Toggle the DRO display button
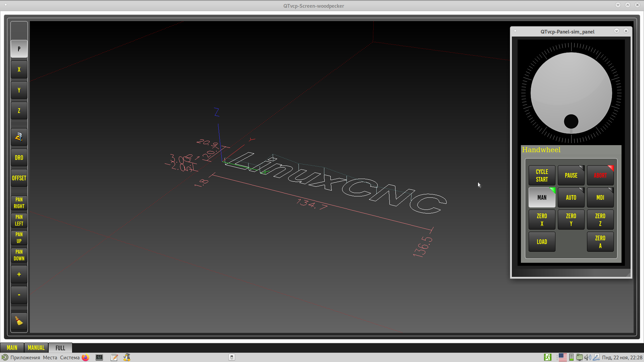Image resolution: width=644 pixels, height=362 pixels. 19,158
